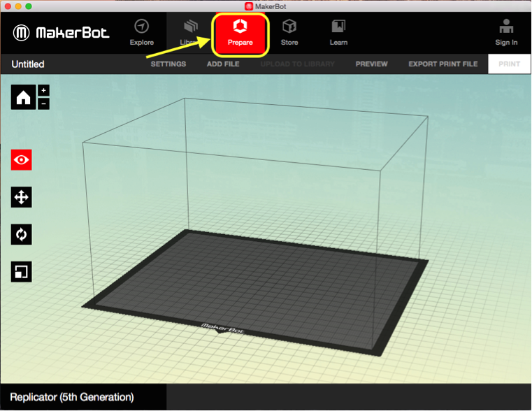Click the macOS green zoom window button
The height and width of the screenshot is (411, 532).
pos(29,6)
